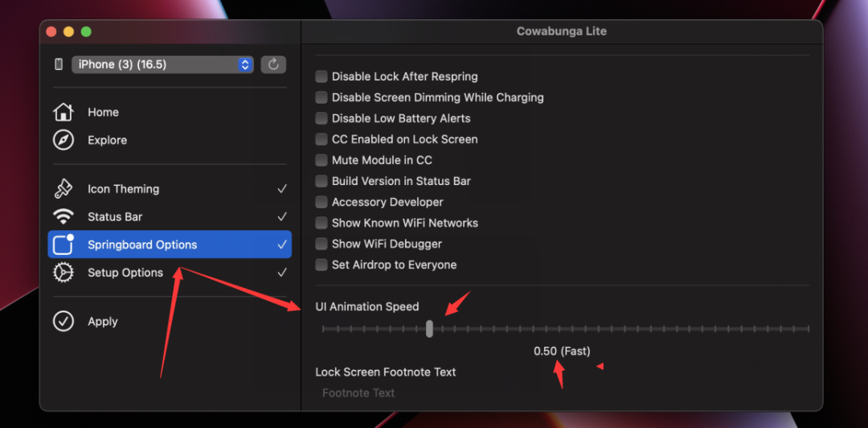The height and width of the screenshot is (428, 868).
Task: Toggle Build Version in Status Bar
Action: point(321,181)
